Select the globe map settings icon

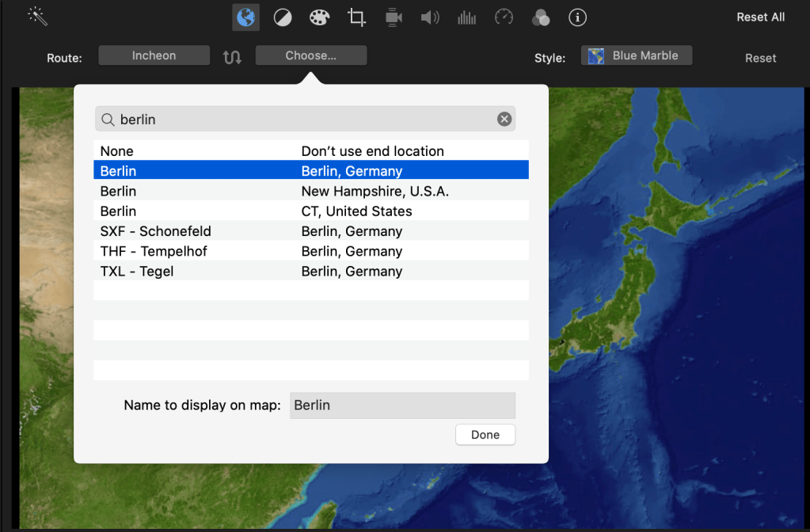pos(245,17)
